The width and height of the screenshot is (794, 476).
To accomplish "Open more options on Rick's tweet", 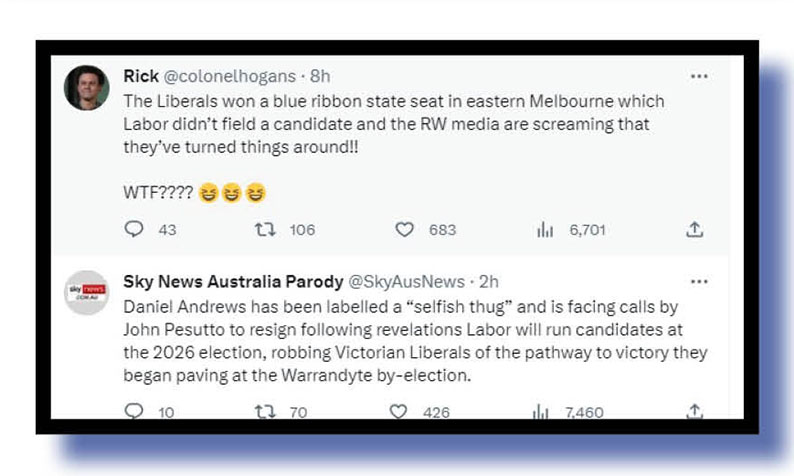I will [699, 77].
